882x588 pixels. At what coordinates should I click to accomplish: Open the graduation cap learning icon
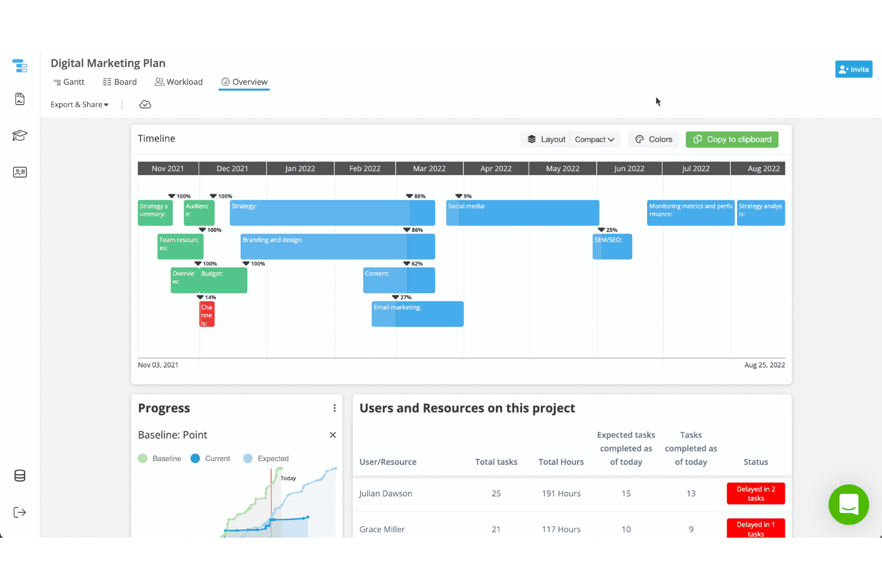click(20, 136)
